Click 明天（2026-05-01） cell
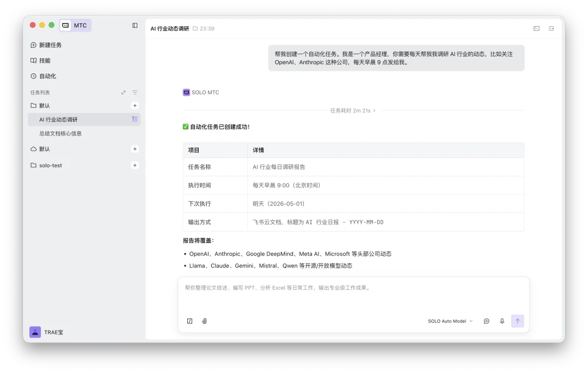The height and width of the screenshot is (373, 588). (386, 204)
